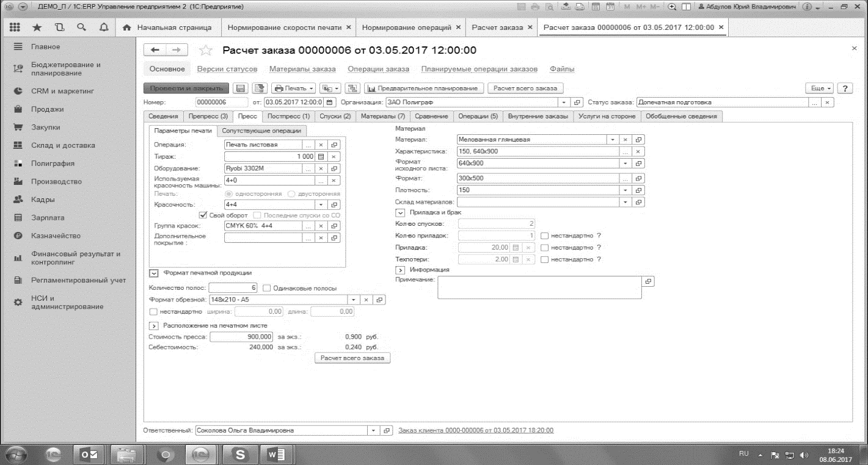Click Провести и закрыть button
Image resolution: width=868 pixels, height=465 pixels.
186,88
